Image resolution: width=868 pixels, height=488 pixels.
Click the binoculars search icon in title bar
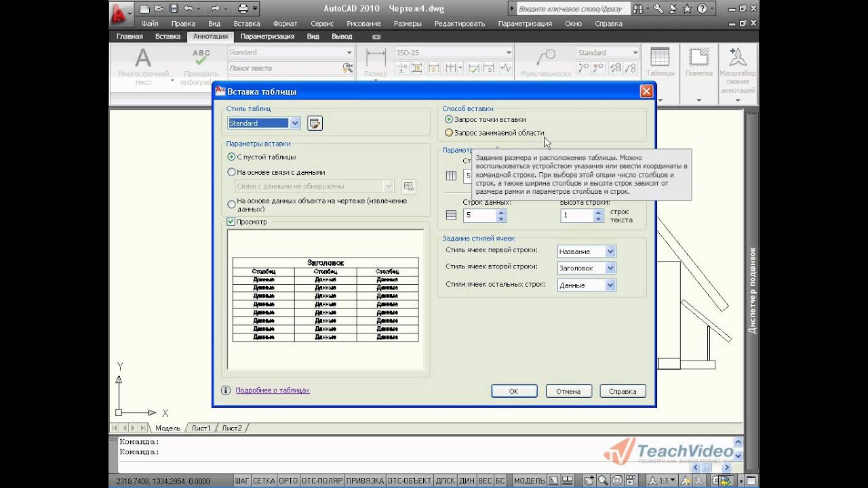tap(638, 9)
